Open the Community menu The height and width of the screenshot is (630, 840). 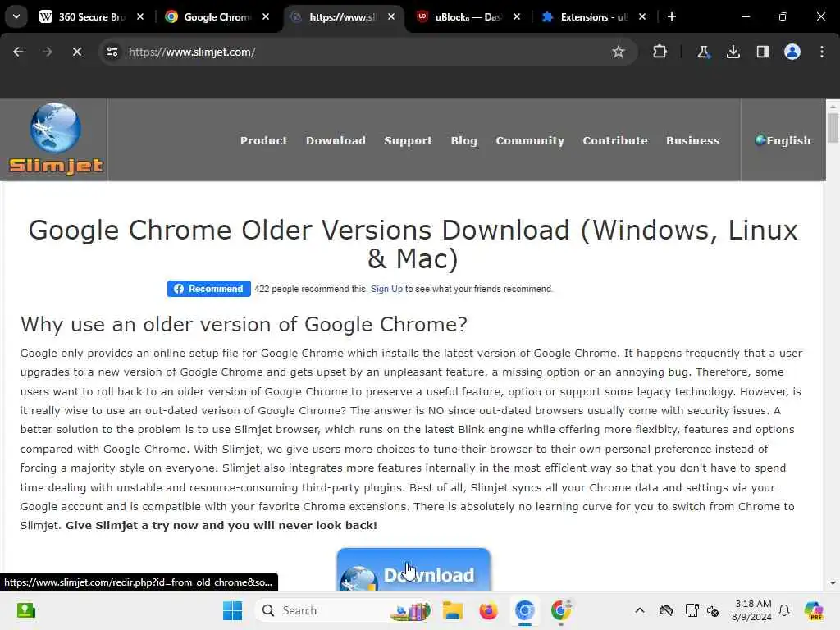point(530,140)
